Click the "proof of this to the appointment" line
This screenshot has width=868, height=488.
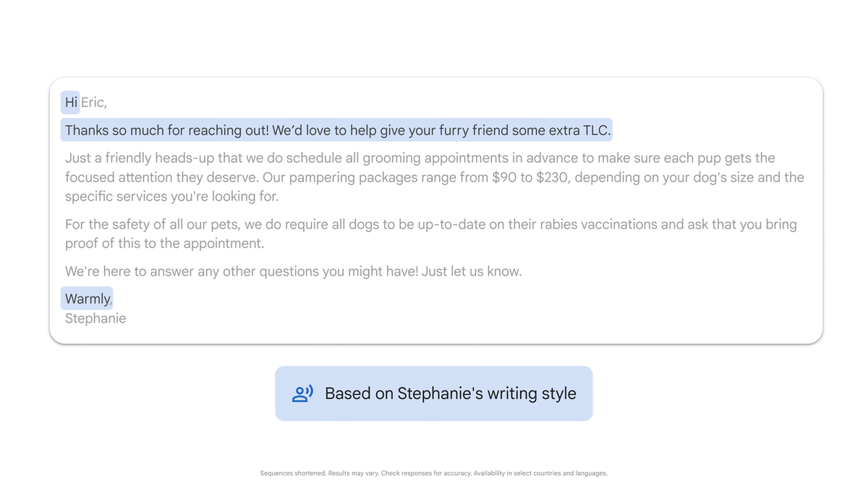tap(165, 244)
